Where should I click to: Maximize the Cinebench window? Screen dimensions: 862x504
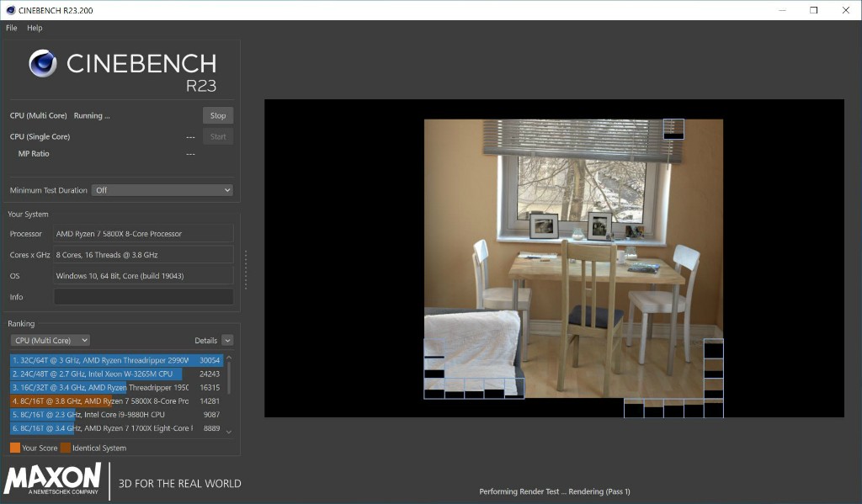pyautogui.click(x=814, y=10)
